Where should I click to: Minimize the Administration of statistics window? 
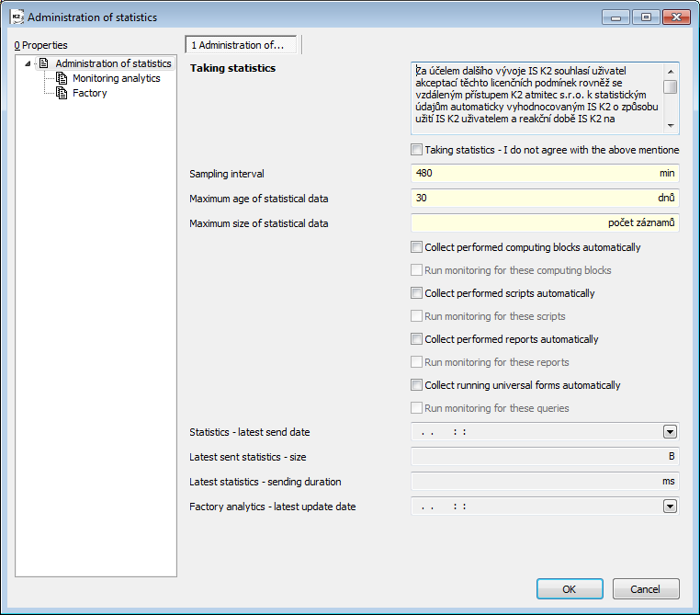click(615, 17)
